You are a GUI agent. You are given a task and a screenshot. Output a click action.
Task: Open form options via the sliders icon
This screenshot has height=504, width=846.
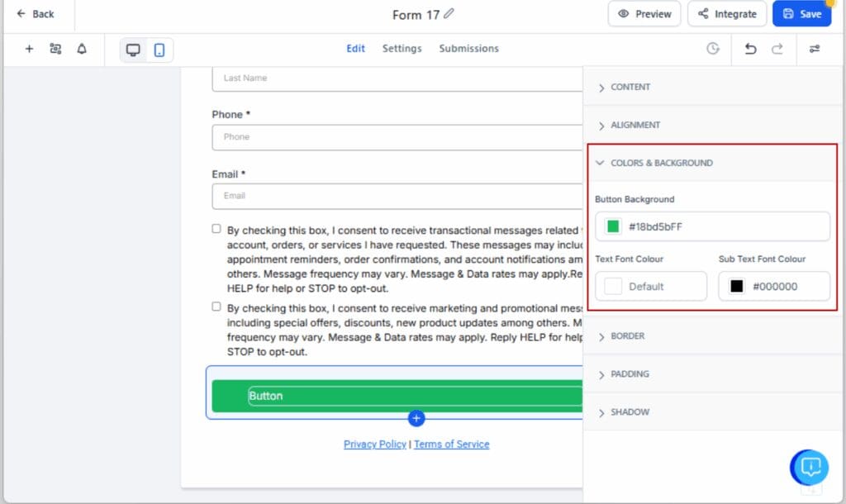pyautogui.click(x=815, y=50)
